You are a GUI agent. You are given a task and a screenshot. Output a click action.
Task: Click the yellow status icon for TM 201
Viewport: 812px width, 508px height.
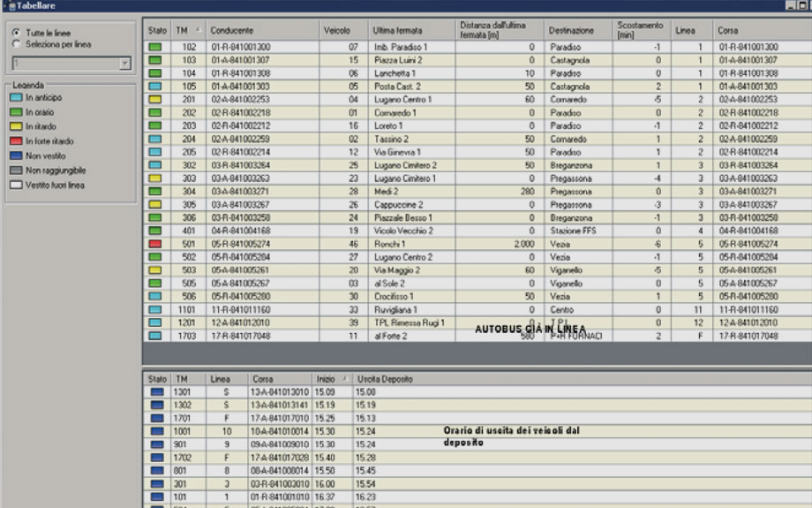tap(154, 101)
